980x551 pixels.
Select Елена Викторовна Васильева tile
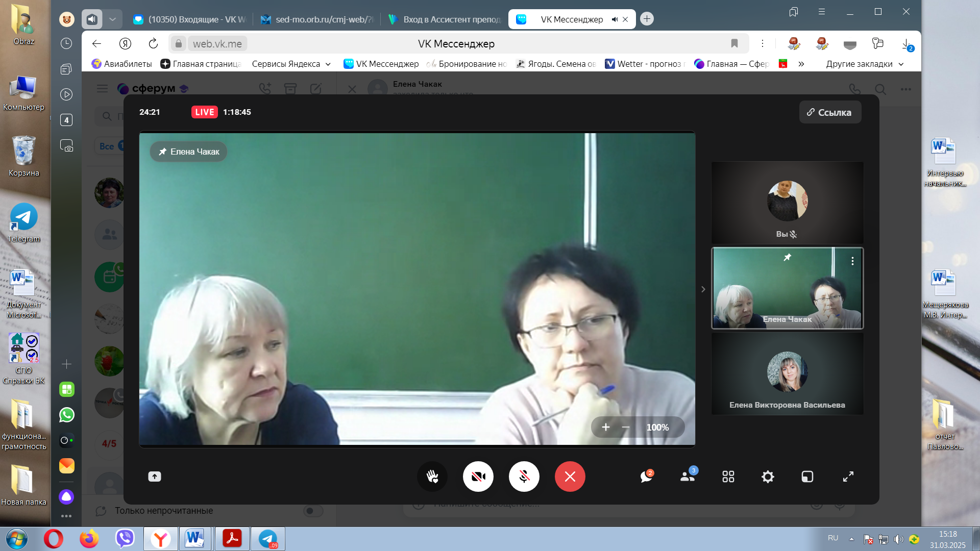(787, 374)
